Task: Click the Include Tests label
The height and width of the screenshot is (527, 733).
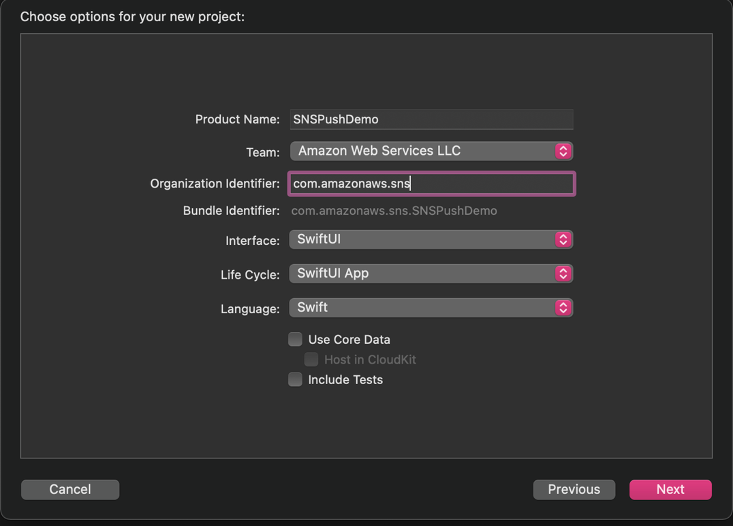Action: pos(345,379)
